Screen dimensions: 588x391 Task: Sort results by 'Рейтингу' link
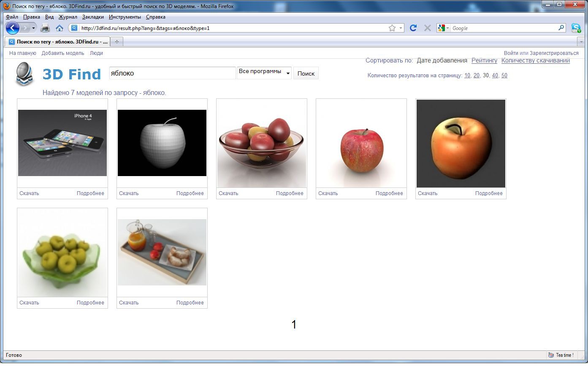click(484, 60)
